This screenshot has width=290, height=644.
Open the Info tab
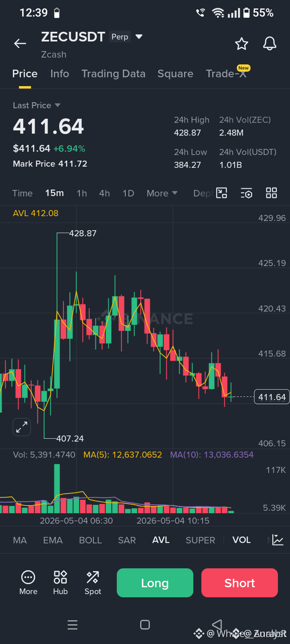[60, 74]
